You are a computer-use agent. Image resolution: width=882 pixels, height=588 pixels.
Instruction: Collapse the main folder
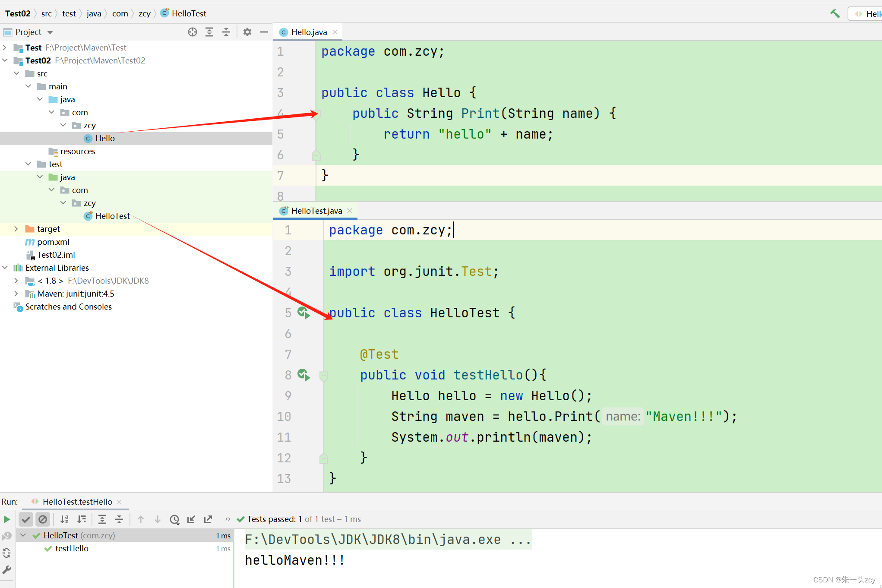28,86
